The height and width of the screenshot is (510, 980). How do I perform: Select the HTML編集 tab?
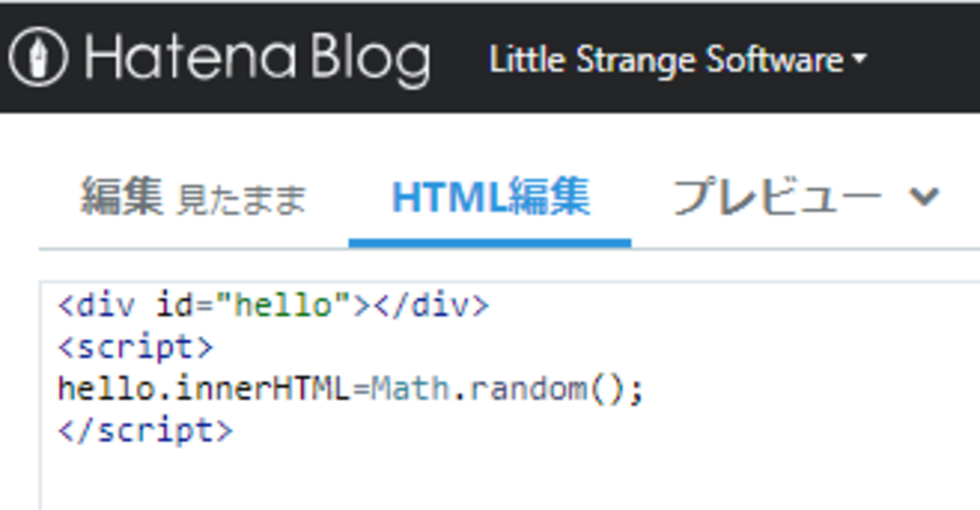click(x=490, y=198)
